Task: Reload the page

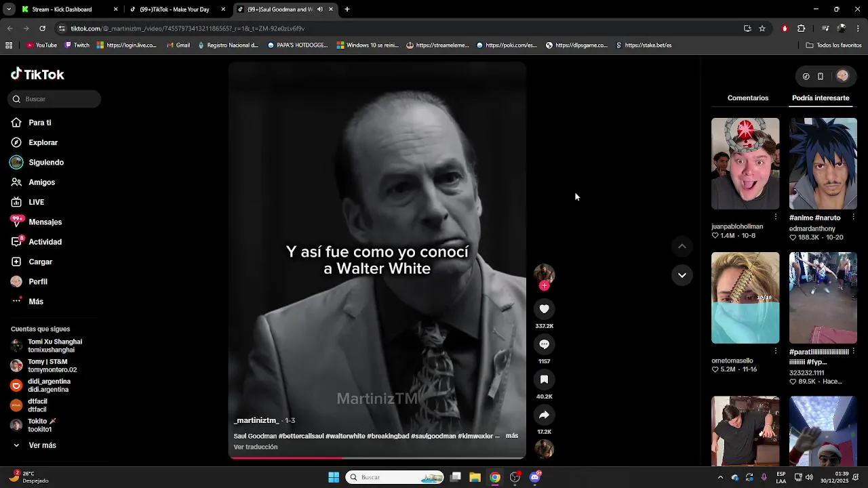Action: point(42,28)
